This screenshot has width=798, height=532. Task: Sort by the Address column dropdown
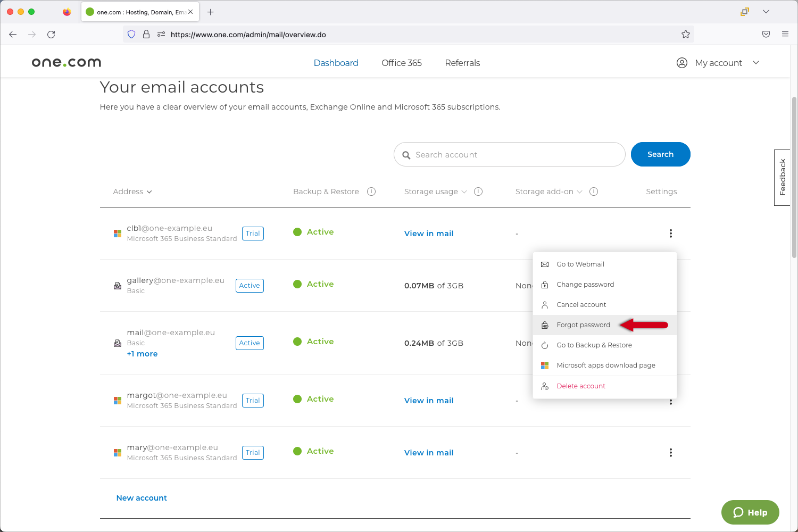132,192
